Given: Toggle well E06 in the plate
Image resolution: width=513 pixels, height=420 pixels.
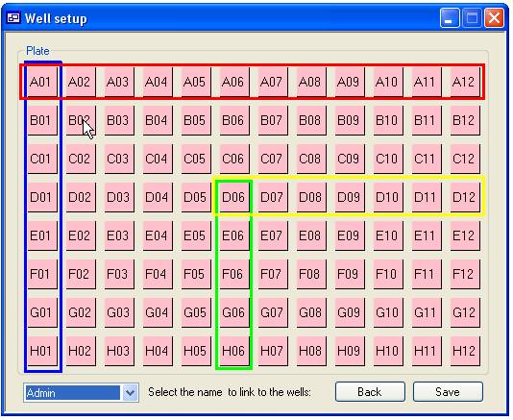Looking at the screenshot, I should (x=234, y=235).
